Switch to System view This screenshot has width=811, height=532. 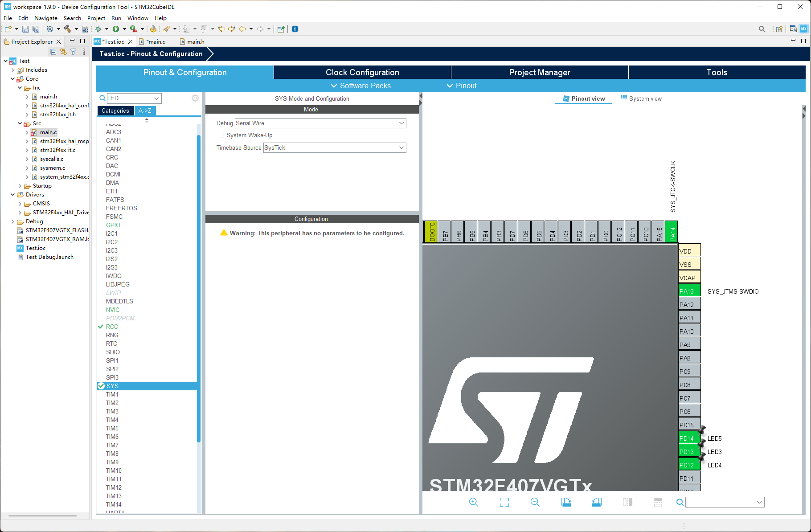tap(641, 98)
